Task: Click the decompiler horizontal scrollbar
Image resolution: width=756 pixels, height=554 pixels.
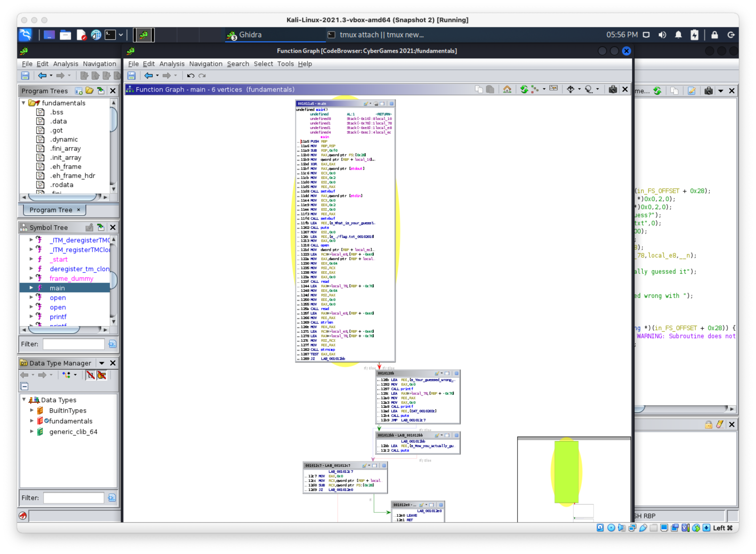Action: (x=685, y=409)
